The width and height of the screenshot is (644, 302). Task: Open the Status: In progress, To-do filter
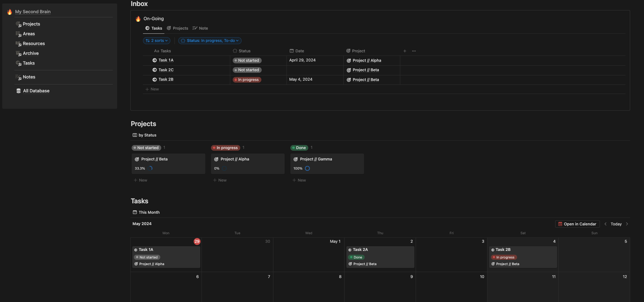(210, 41)
